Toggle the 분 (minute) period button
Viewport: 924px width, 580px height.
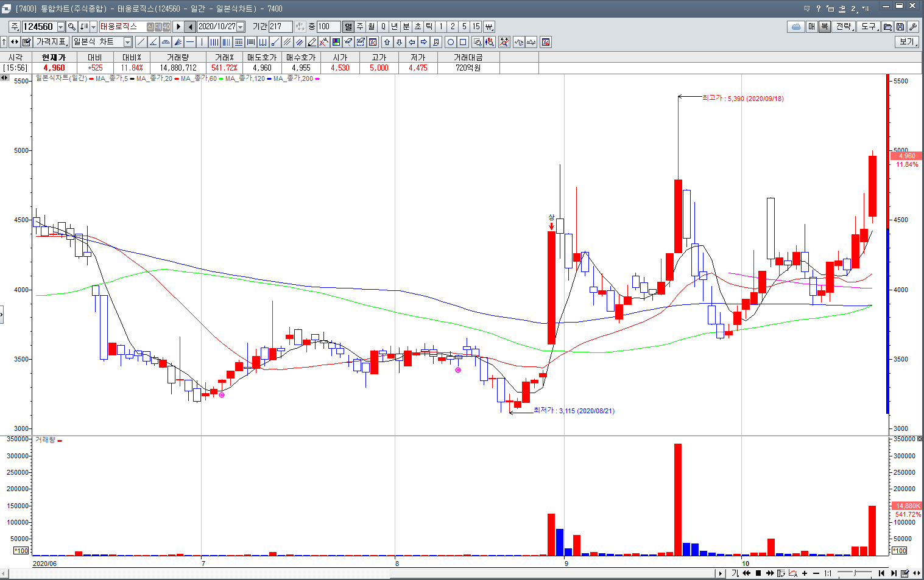[x=406, y=27]
